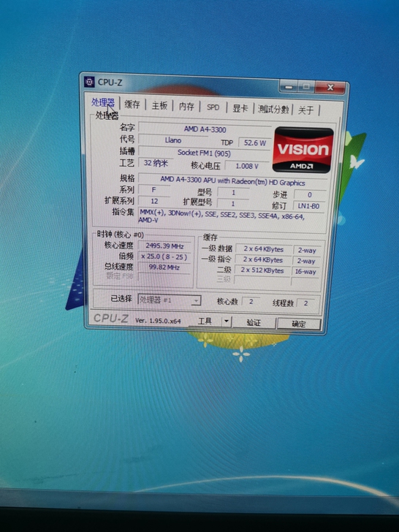
Task: Click the L1 data 2 x 64 KBytes value
Action: pos(264,249)
